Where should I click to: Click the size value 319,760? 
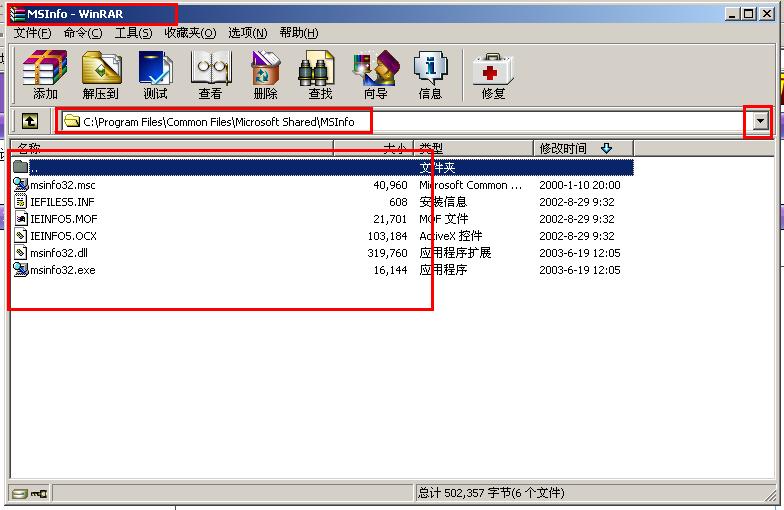(388, 253)
